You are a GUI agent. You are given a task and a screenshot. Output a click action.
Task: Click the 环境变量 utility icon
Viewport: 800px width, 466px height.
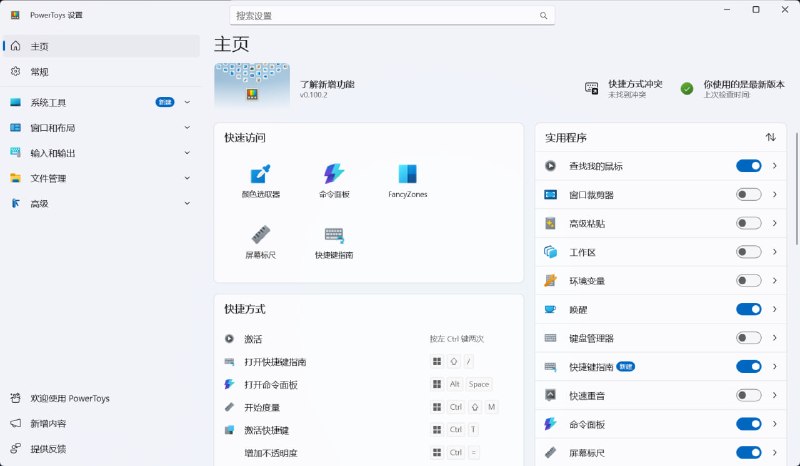pos(551,281)
